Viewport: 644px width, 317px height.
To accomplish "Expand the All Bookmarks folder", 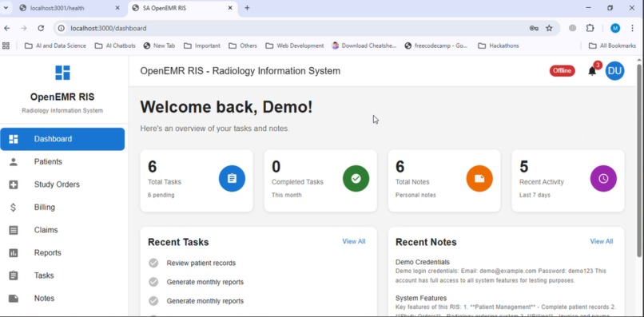I will tap(612, 46).
